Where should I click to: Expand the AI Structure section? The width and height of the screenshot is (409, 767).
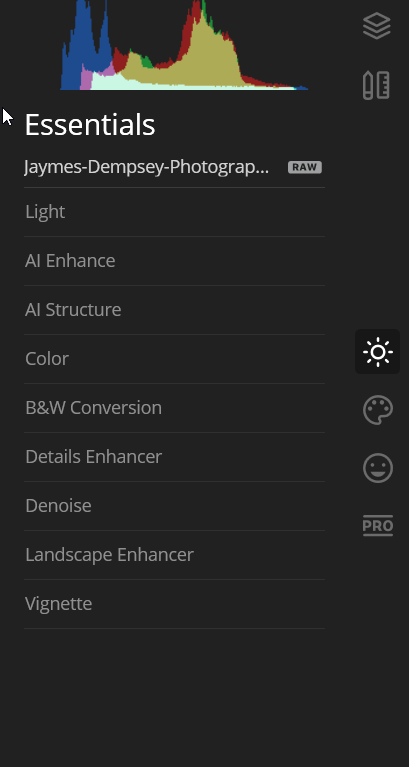(x=175, y=310)
